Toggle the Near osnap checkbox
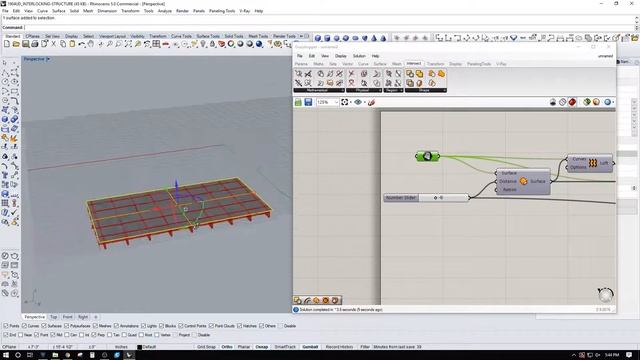640x360 pixels. click(20, 335)
